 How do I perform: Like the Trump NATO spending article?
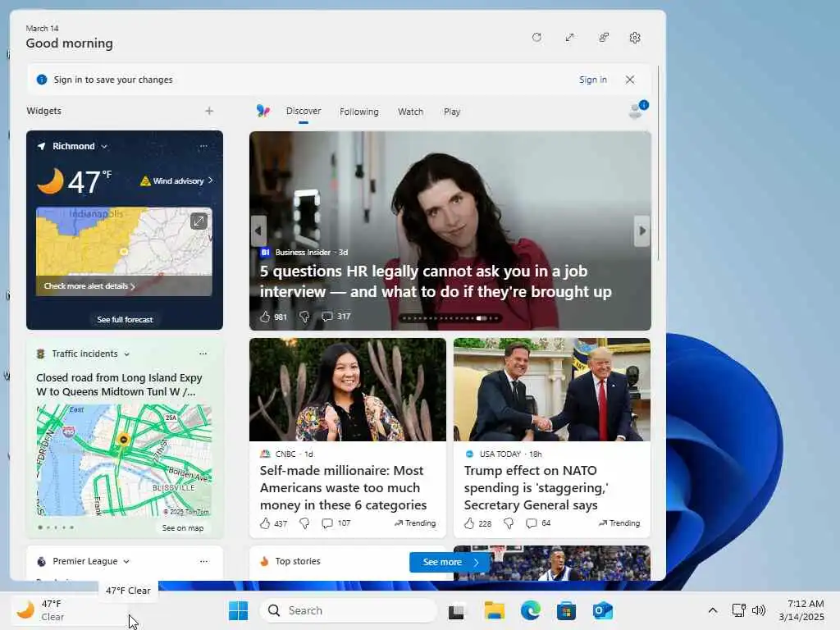469,523
